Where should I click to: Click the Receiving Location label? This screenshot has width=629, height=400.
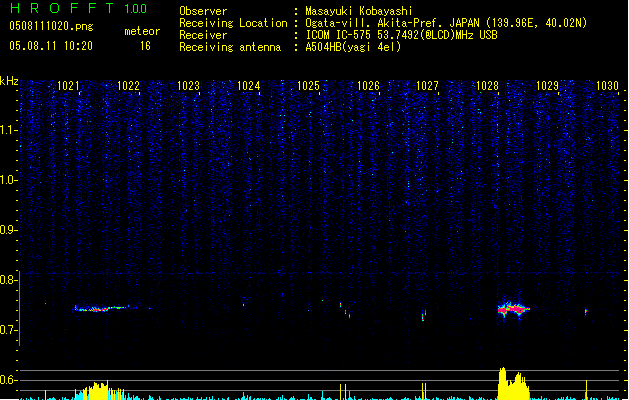233,23
